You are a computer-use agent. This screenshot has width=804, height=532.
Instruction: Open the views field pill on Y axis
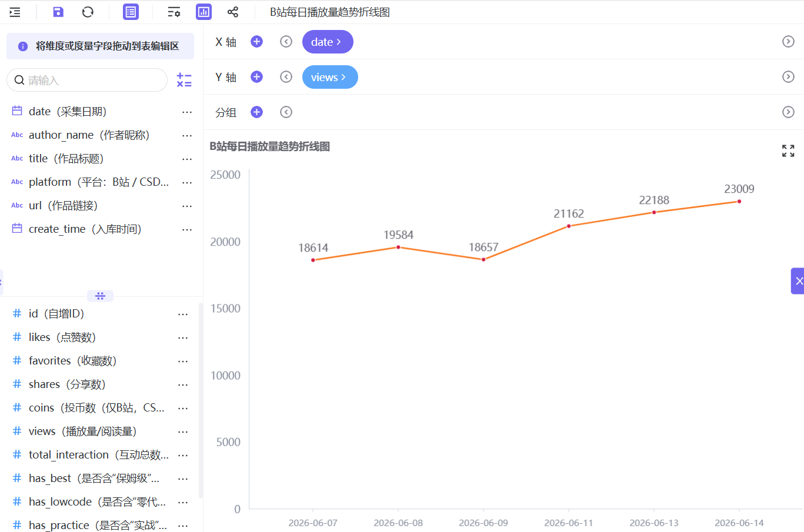(x=330, y=77)
